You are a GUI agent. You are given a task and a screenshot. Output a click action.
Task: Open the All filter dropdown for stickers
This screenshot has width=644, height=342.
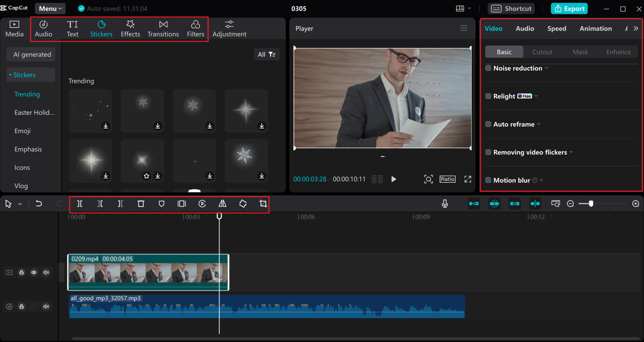pyautogui.click(x=267, y=54)
